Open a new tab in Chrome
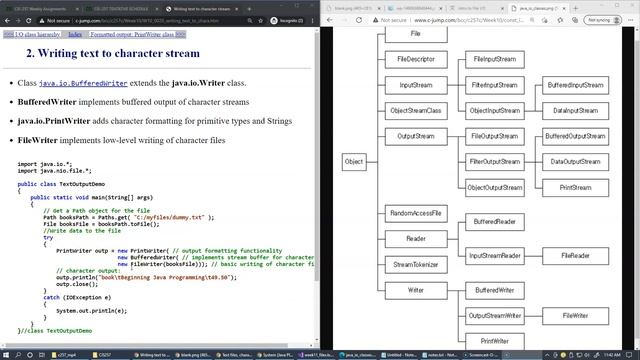This screenshot has height=360, width=640. [249, 9]
